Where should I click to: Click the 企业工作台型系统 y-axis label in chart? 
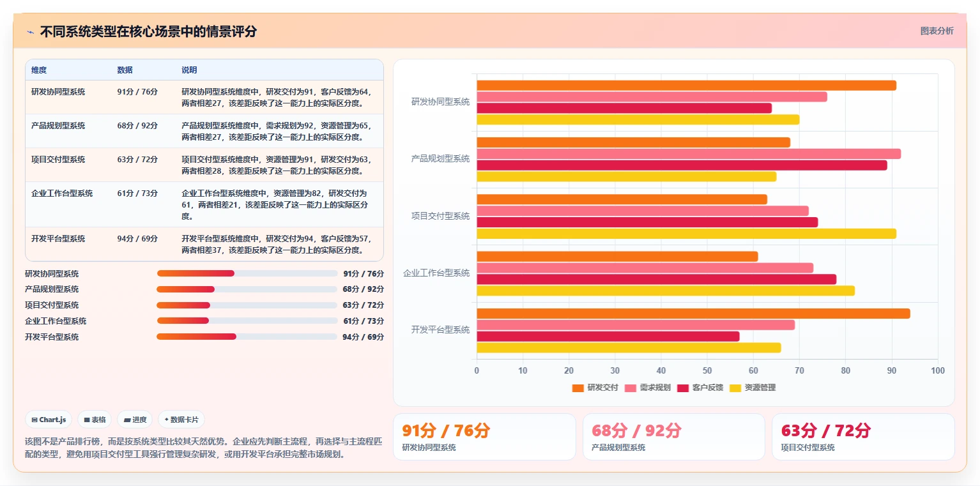point(436,273)
